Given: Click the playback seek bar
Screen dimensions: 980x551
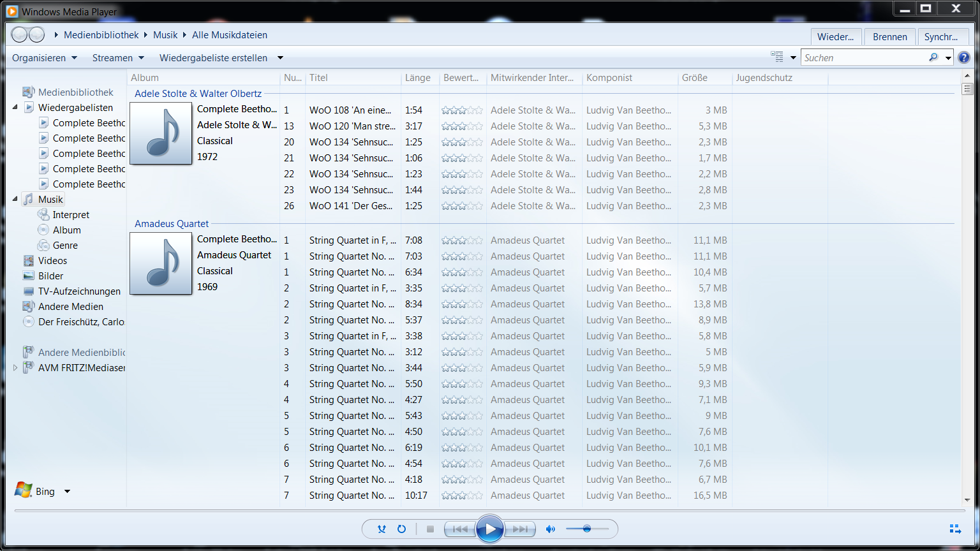Looking at the screenshot, I should (x=489, y=511).
